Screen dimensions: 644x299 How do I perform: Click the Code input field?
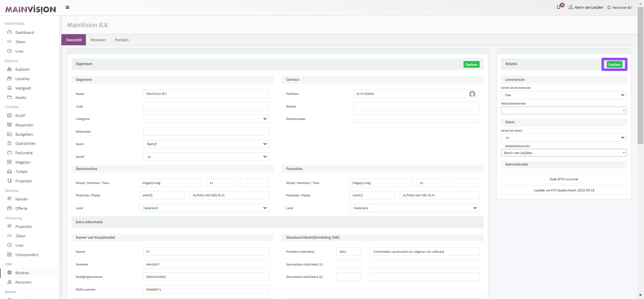tap(206, 107)
